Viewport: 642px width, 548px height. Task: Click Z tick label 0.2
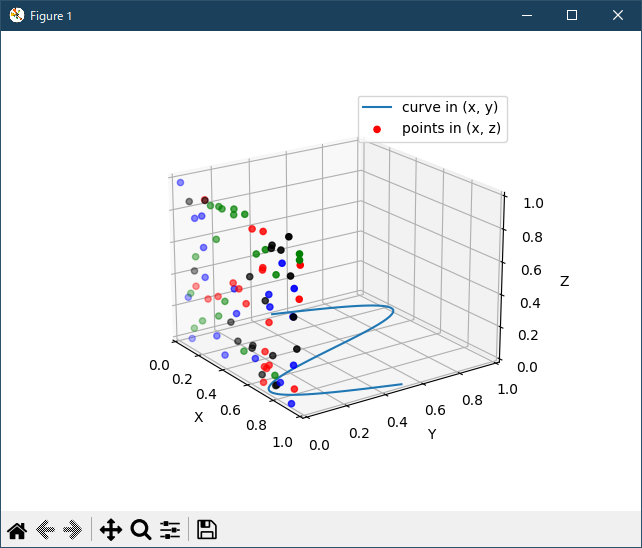click(x=529, y=335)
